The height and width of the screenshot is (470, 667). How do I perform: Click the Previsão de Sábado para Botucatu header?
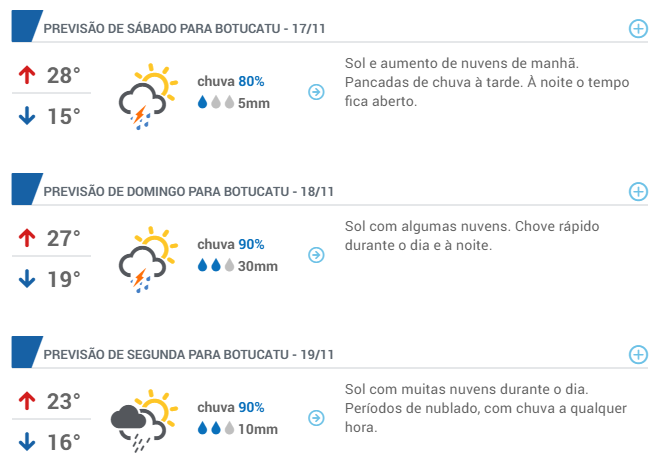pyautogui.click(x=184, y=29)
